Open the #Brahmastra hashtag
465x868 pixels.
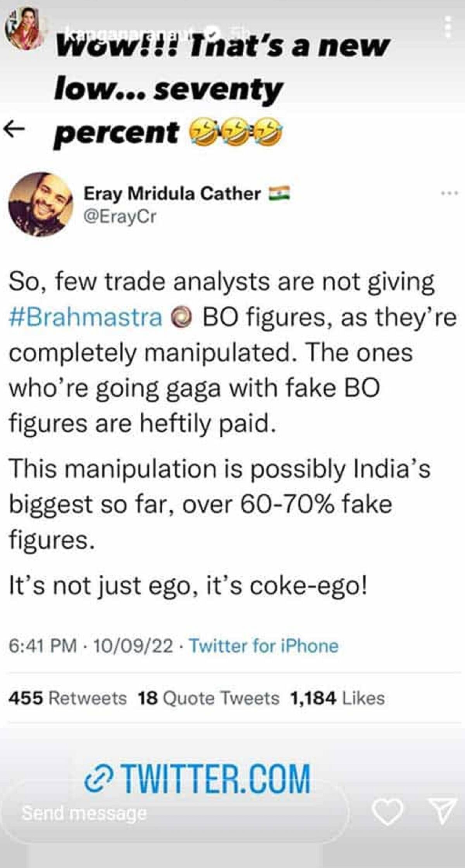click(85, 317)
